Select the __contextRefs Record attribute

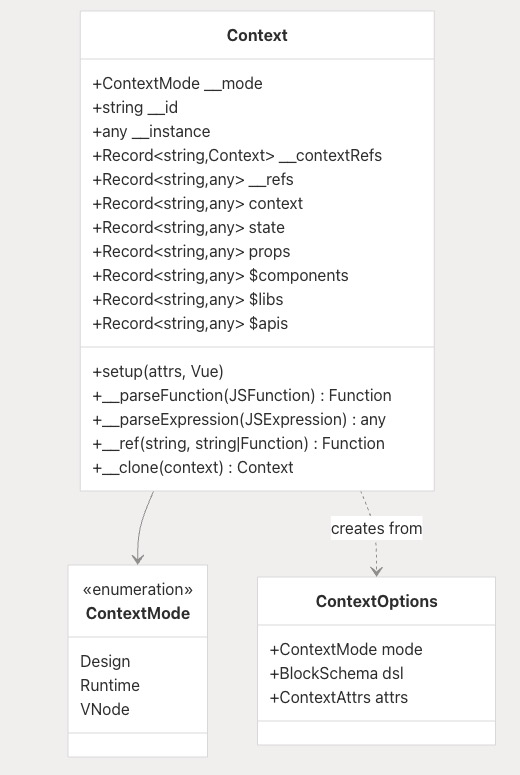click(x=237, y=156)
